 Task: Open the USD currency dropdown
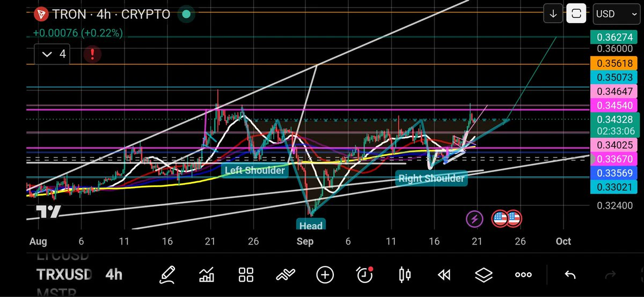click(x=617, y=14)
